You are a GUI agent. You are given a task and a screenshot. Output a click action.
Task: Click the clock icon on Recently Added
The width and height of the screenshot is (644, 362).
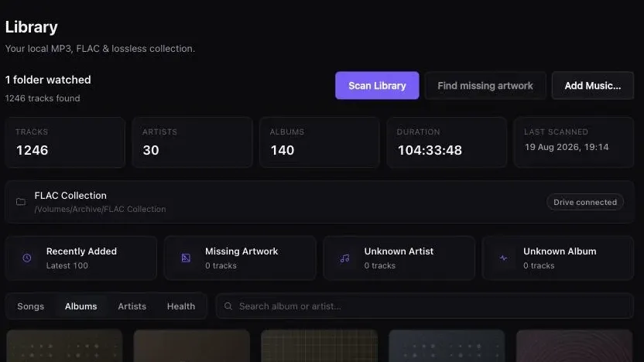(x=26, y=258)
